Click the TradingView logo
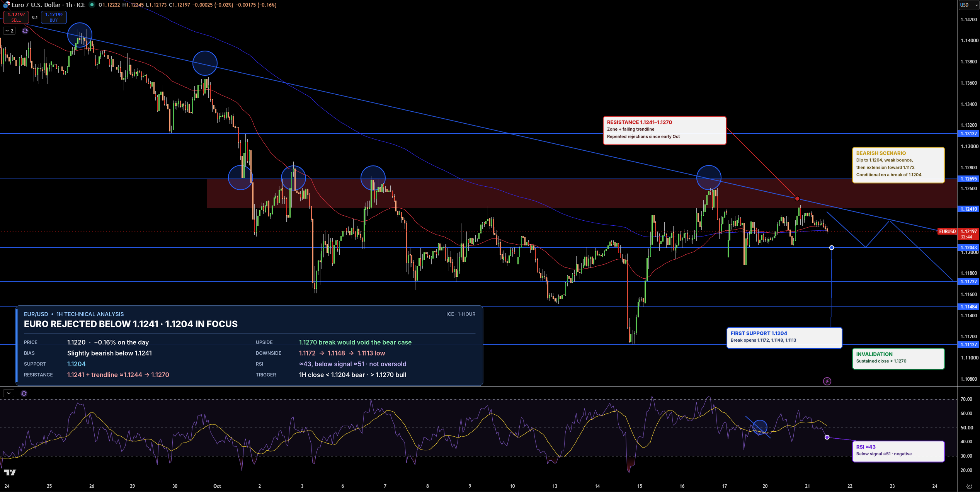Image resolution: width=980 pixels, height=492 pixels. 10,472
